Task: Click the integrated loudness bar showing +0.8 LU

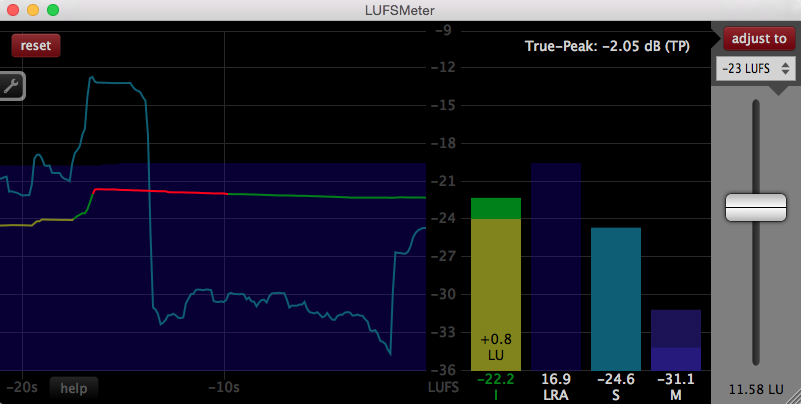Action: [496, 284]
